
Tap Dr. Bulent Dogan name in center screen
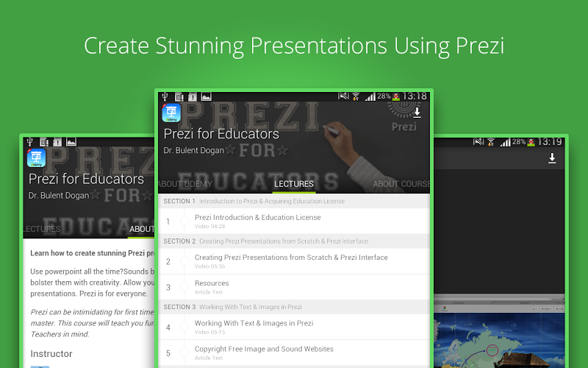(x=193, y=151)
